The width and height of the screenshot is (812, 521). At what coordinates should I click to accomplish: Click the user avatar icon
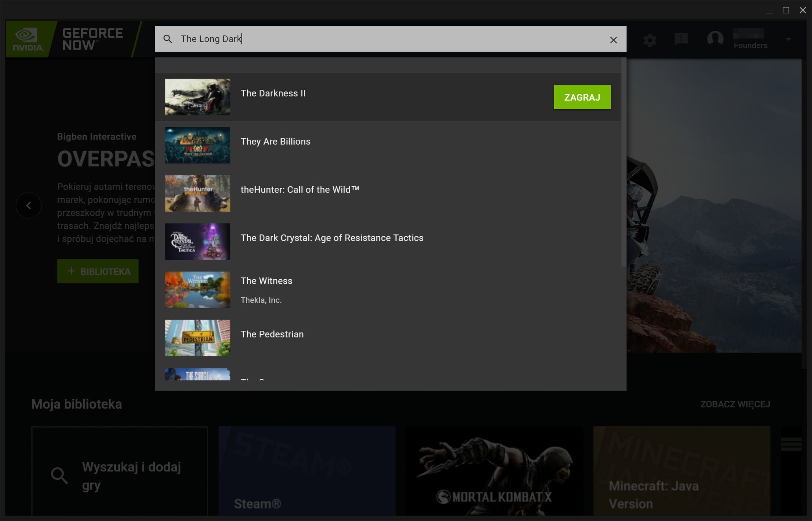[715, 39]
